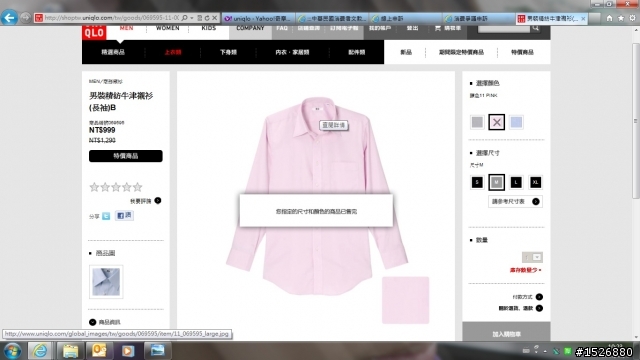Select size S
Viewport: 640px width, 360px height.
(x=477, y=182)
